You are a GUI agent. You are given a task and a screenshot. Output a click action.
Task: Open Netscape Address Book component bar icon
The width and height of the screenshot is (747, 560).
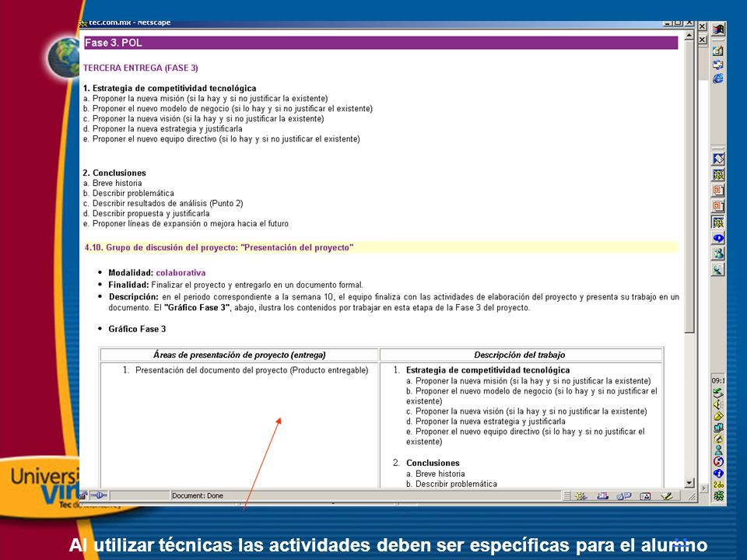(x=646, y=496)
